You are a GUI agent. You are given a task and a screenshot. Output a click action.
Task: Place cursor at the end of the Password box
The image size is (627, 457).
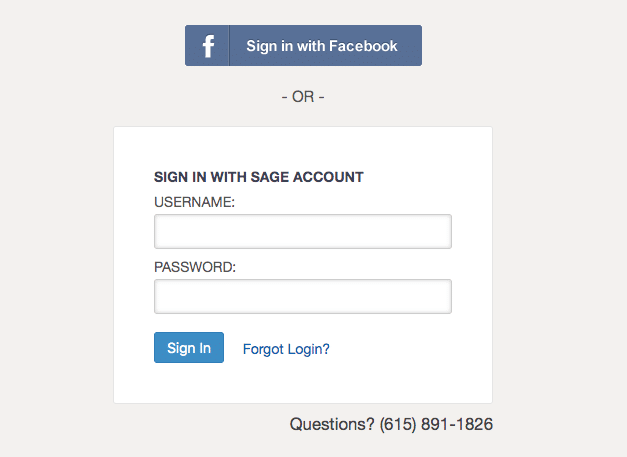pyautogui.click(x=446, y=296)
